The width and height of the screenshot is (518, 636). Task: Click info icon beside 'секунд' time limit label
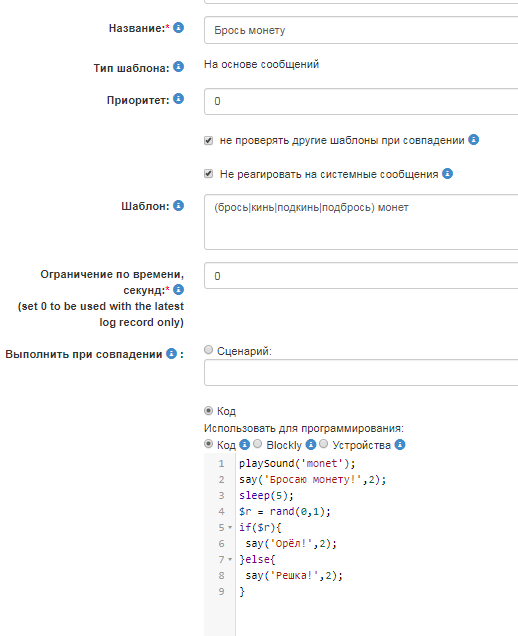click(178, 290)
